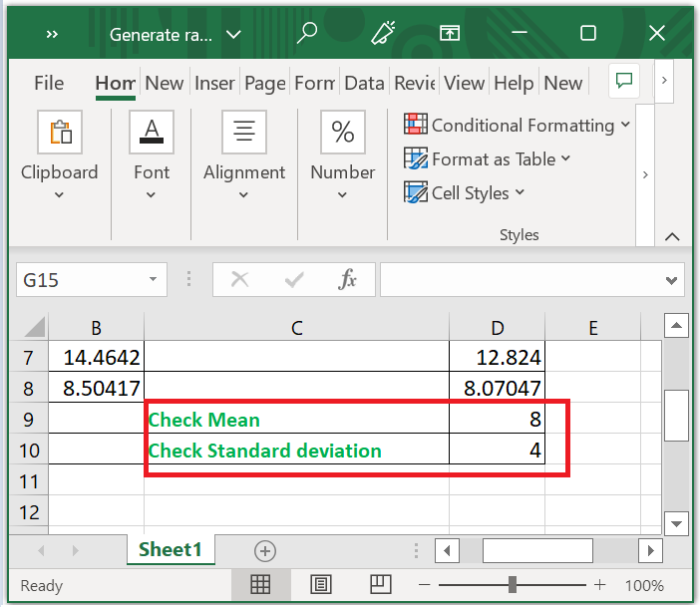The image size is (700, 607).
Task: Click the Cell Styles icon
Action: (x=416, y=192)
